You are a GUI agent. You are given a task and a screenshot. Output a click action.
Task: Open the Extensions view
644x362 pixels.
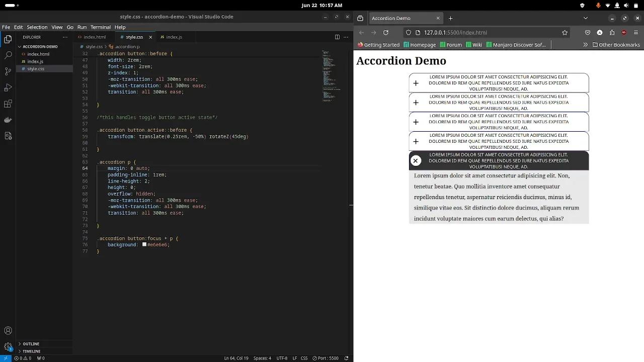click(8, 104)
